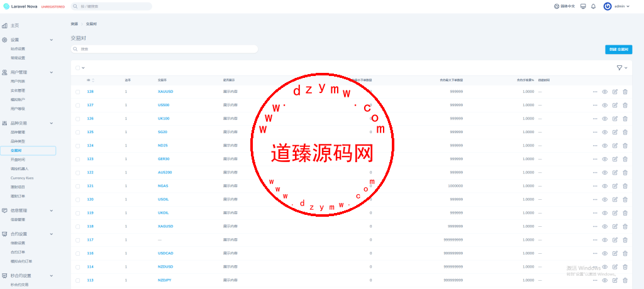This screenshot has height=289, width=644.
Task: Sort table by ID column
Action: (91, 80)
